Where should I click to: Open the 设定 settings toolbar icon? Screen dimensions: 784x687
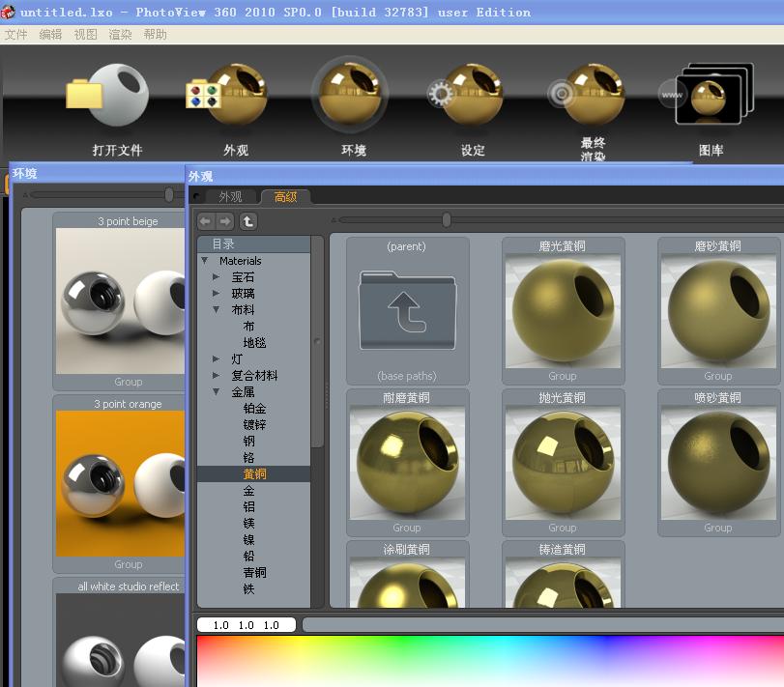[466, 94]
